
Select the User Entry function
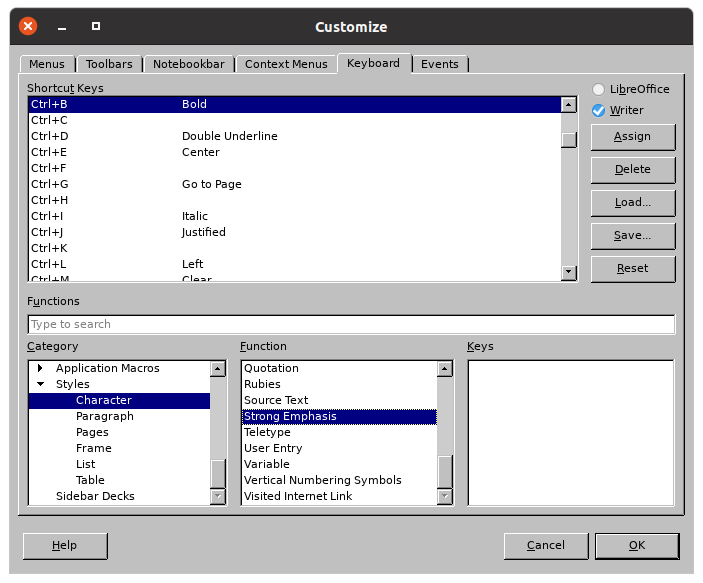click(339, 448)
